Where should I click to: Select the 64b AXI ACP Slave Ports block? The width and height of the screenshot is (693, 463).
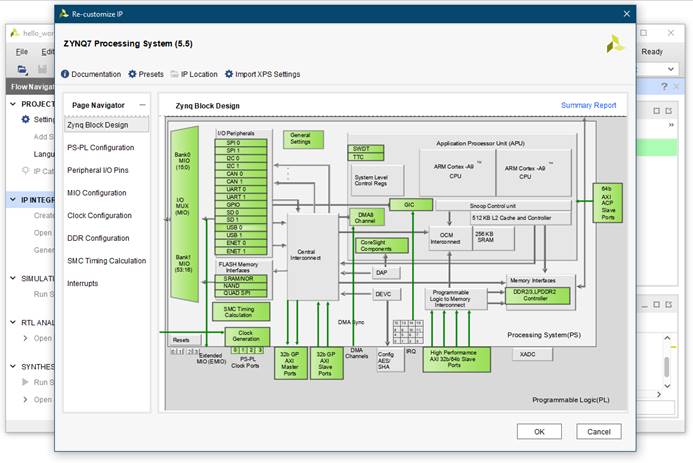pyautogui.click(x=608, y=203)
